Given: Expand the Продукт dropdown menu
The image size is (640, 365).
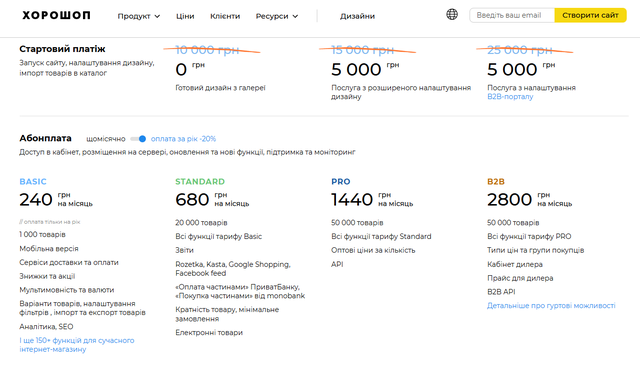Looking at the screenshot, I should (138, 16).
